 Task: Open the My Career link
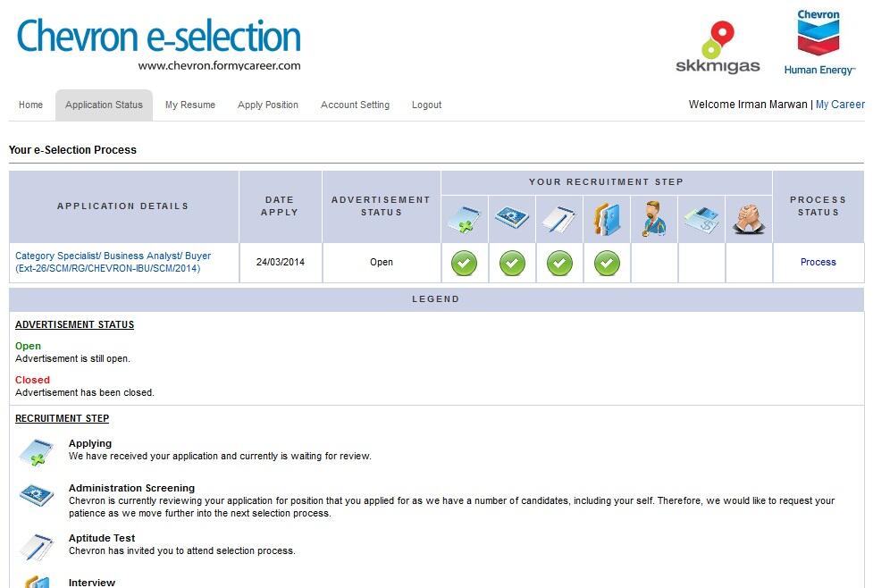point(840,105)
